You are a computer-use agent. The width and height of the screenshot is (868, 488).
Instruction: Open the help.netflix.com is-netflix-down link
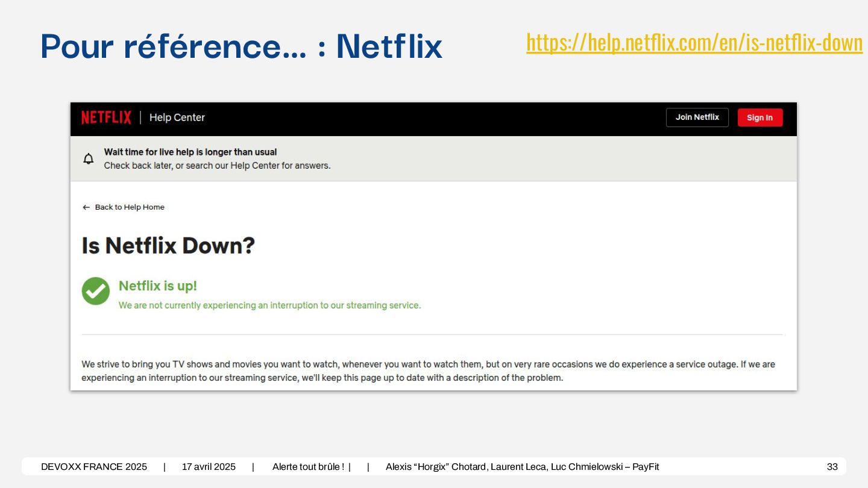[694, 43]
